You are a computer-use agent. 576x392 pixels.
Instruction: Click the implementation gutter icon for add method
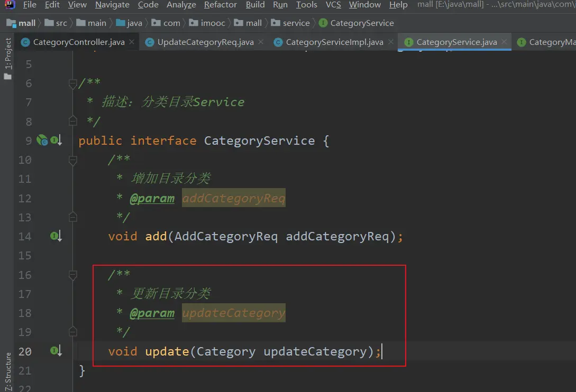[x=56, y=236]
